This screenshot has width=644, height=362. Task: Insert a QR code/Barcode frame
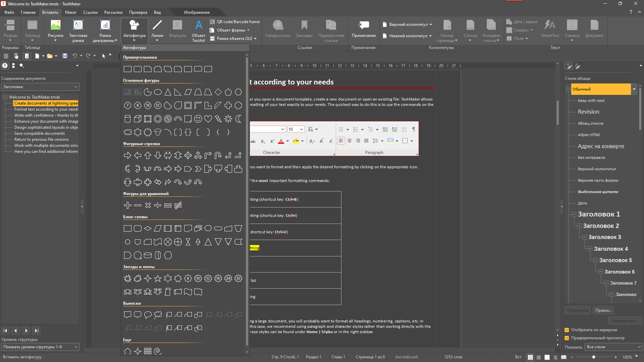click(235, 22)
